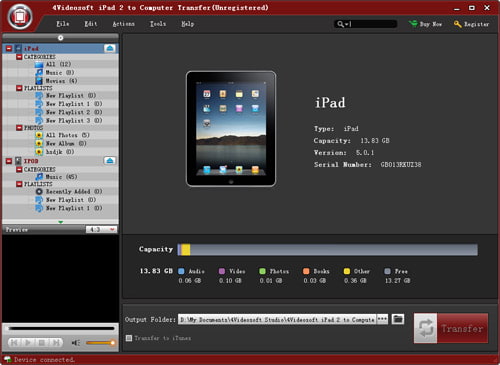Adjust the orange volume slider

100,343
